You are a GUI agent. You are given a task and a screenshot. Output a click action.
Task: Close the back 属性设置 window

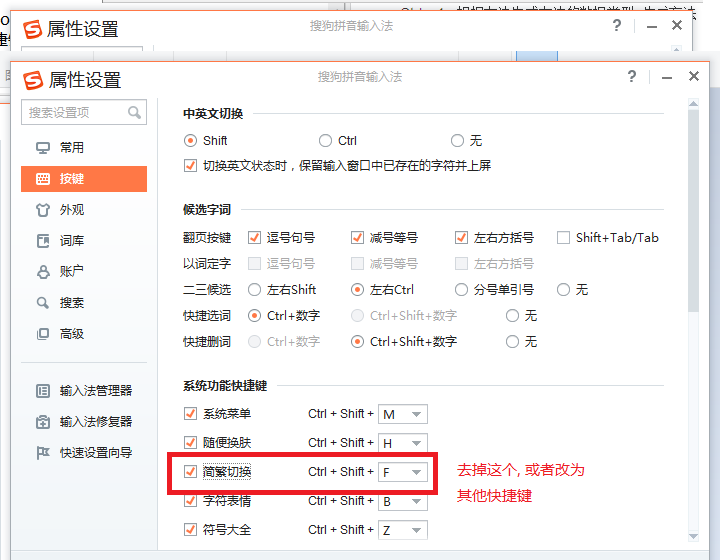[x=677, y=25]
